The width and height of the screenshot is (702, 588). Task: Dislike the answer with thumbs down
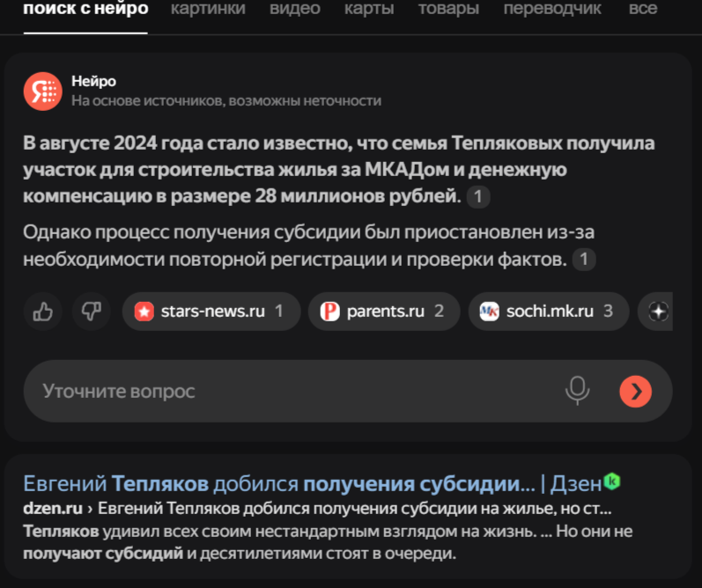click(x=92, y=312)
